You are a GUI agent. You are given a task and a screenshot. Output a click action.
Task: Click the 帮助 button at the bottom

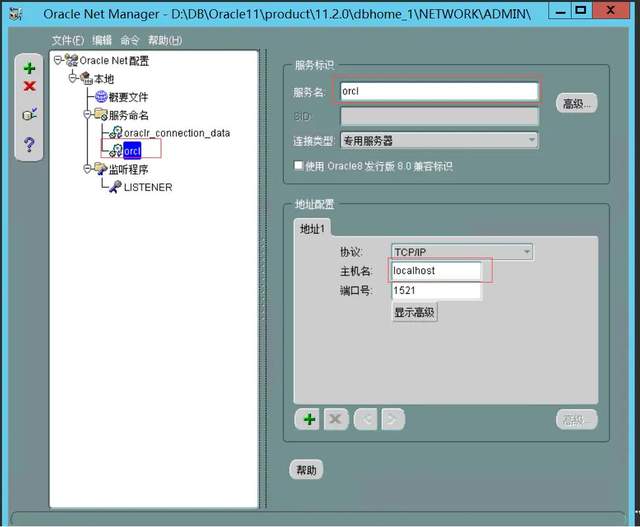306,470
